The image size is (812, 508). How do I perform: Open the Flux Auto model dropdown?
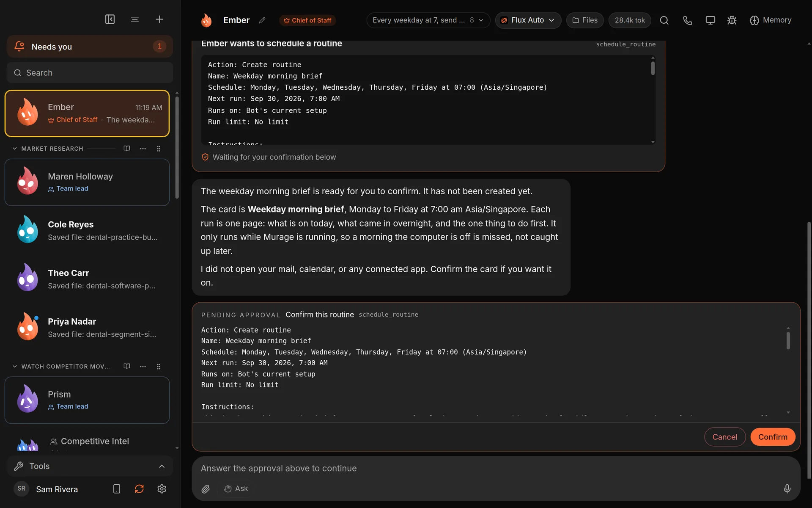528,20
